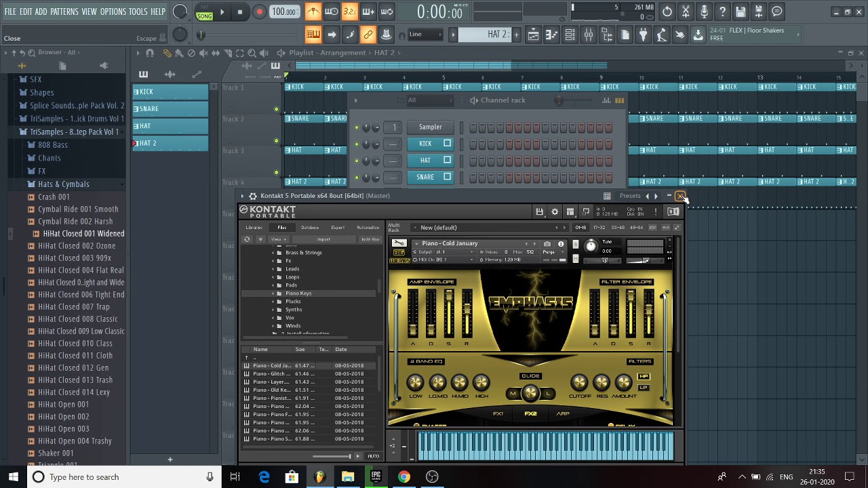Screen dimensions: 868x488
Task: Click the question mark help icon
Action: (x=722, y=12)
